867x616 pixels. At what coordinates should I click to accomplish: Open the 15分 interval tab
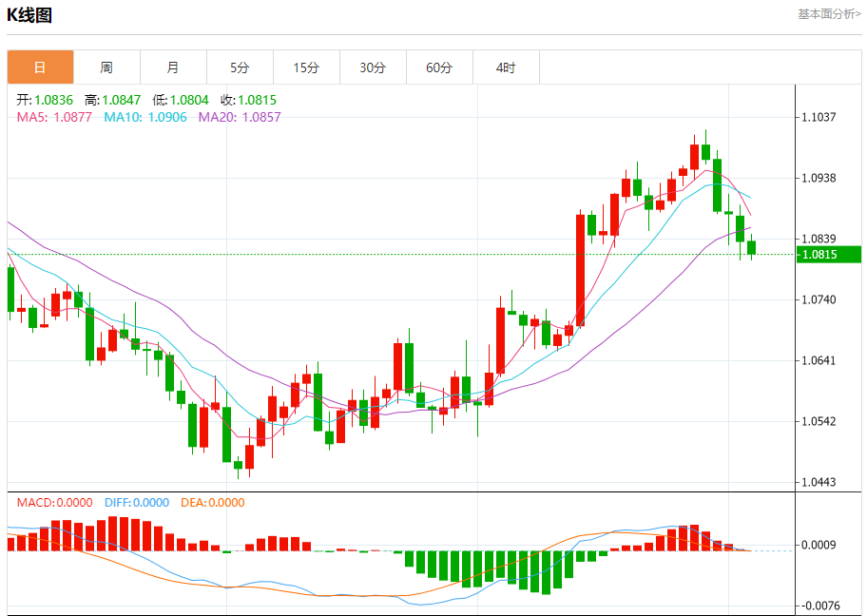[306, 67]
